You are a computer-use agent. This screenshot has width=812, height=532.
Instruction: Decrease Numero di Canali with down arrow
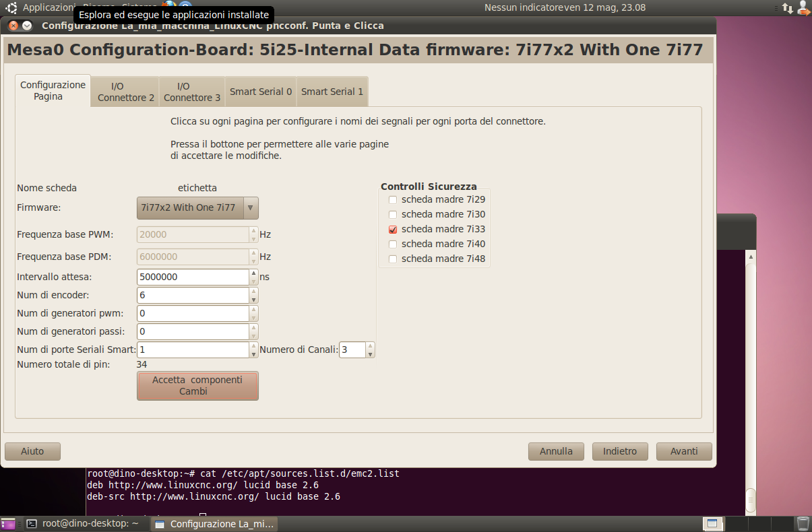click(370, 354)
